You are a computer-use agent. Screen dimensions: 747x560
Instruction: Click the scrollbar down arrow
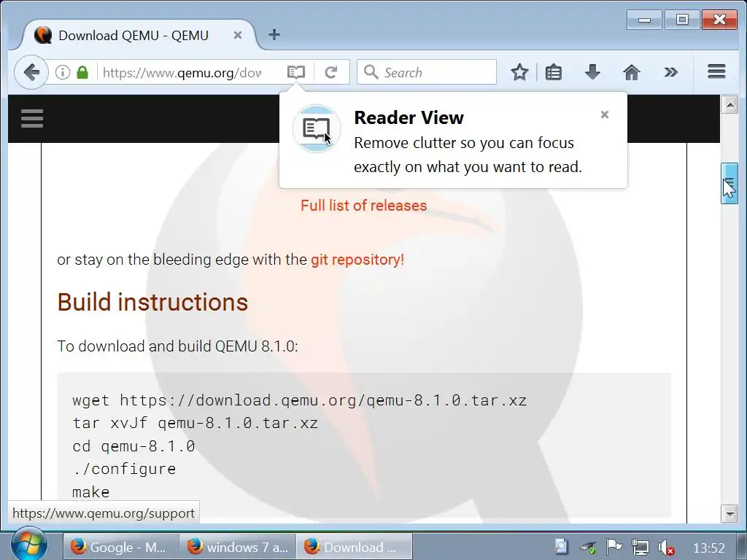coord(729,514)
